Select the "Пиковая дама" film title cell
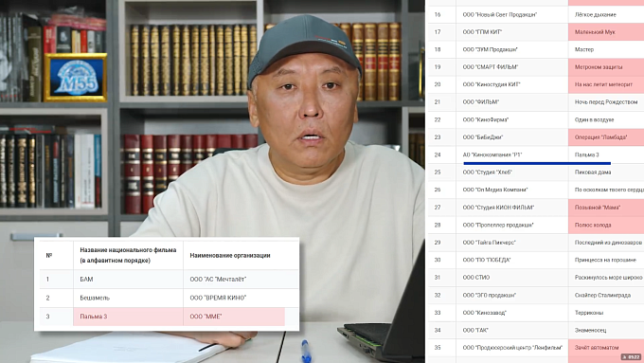 pos(606,172)
